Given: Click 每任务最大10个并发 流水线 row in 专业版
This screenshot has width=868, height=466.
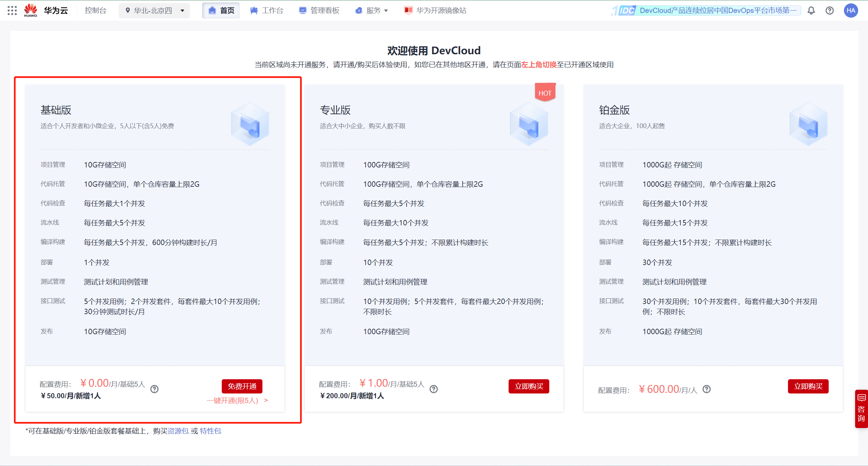Looking at the screenshot, I should [396, 223].
